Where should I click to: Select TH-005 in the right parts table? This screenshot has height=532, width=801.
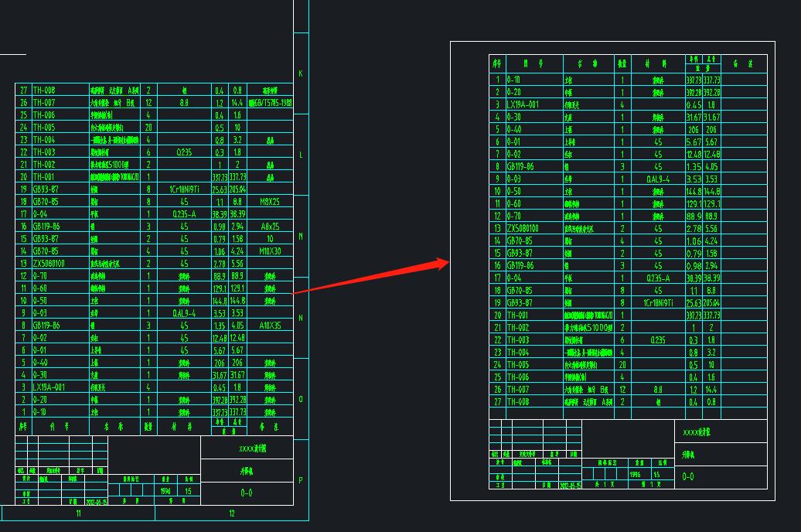[518, 365]
